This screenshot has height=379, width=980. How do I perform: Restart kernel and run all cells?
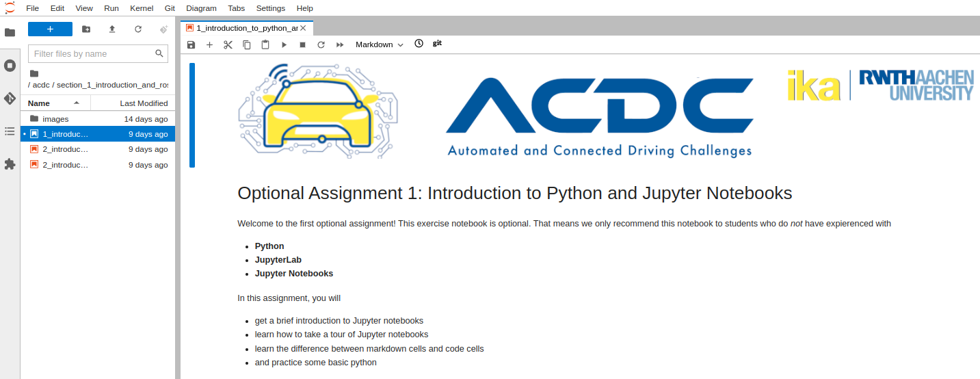click(340, 44)
